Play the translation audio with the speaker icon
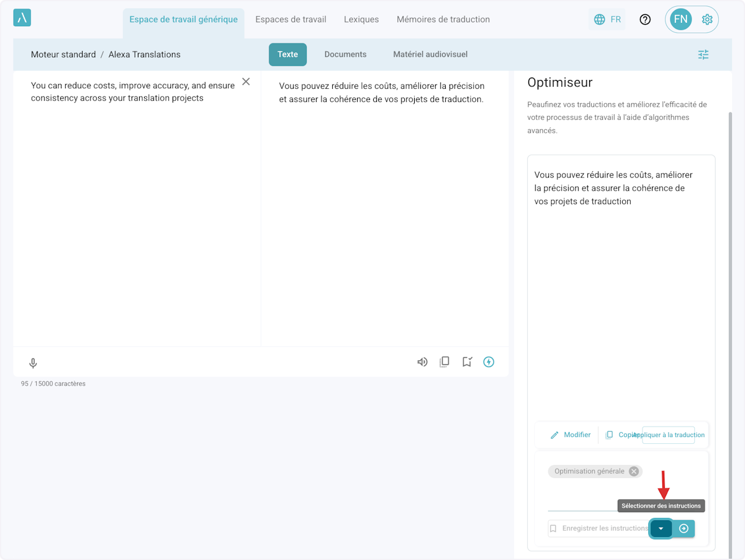Viewport: 745px width, 560px height. (422, 362)
